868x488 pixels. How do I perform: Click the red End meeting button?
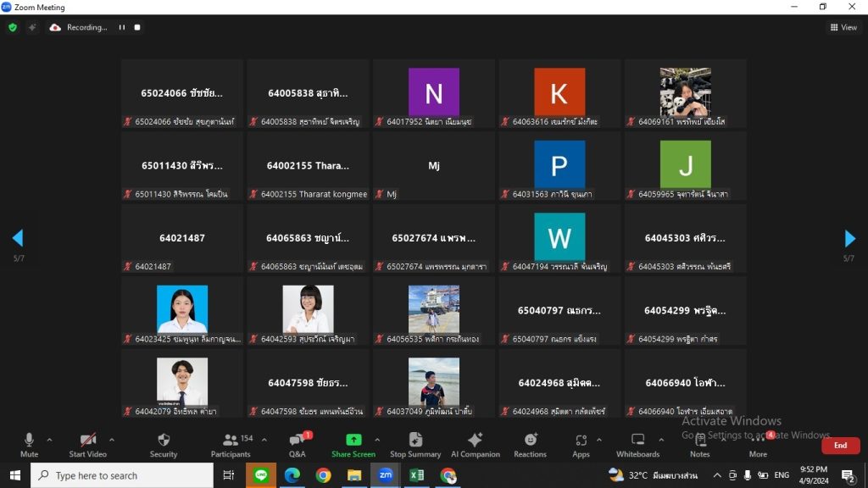point(840,446)
